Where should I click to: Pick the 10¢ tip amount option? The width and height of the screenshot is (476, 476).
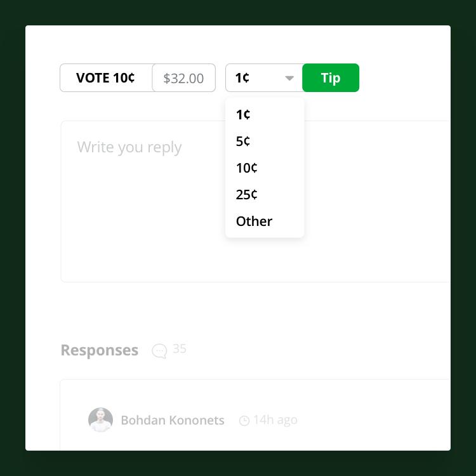[246, 168]
